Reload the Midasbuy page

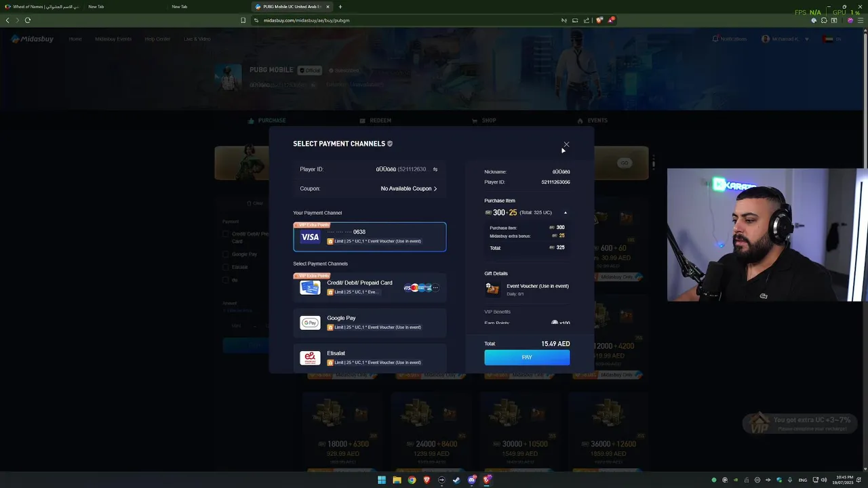click(x=28, y=20)
